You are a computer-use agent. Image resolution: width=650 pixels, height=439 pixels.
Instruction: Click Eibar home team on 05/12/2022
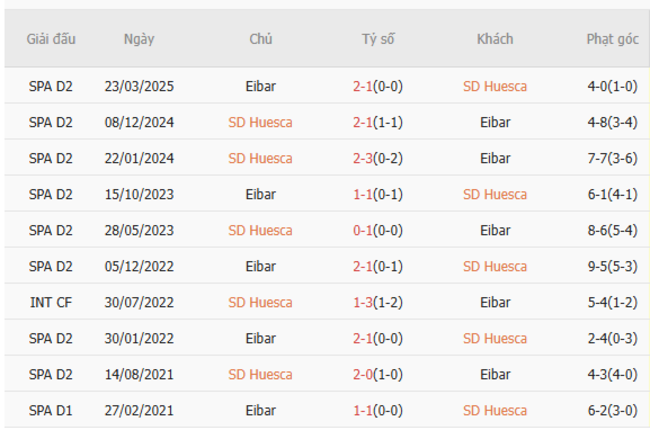[x=260, y=266]
